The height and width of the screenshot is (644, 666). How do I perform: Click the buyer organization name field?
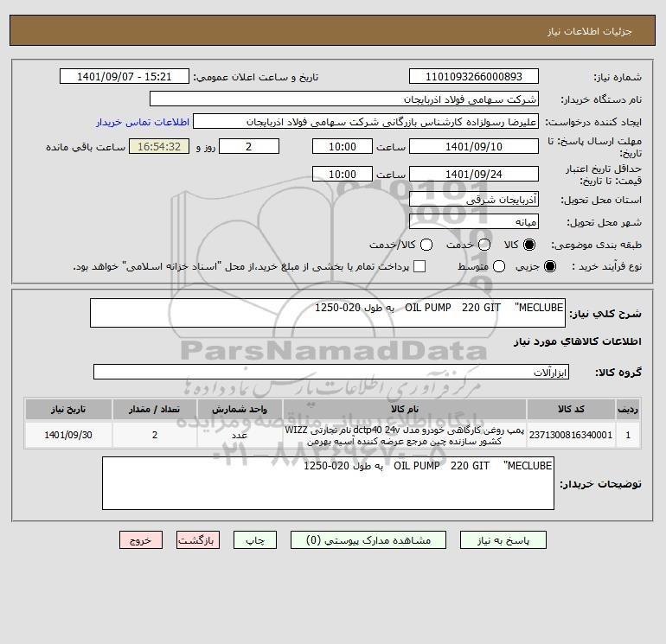[x=344, y=99]
